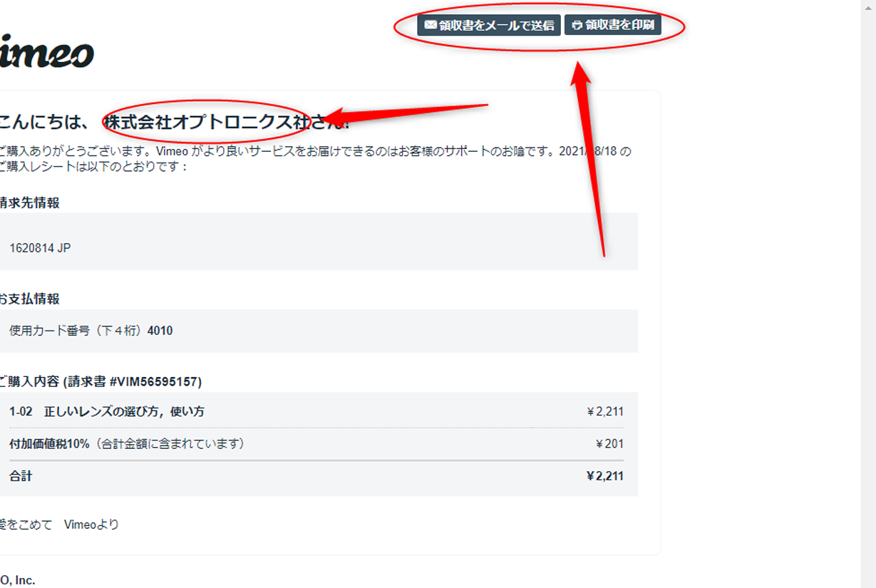Click the tax amount ¥201
This screenshot has width=876, height=588.
click(x=609, y=443)
